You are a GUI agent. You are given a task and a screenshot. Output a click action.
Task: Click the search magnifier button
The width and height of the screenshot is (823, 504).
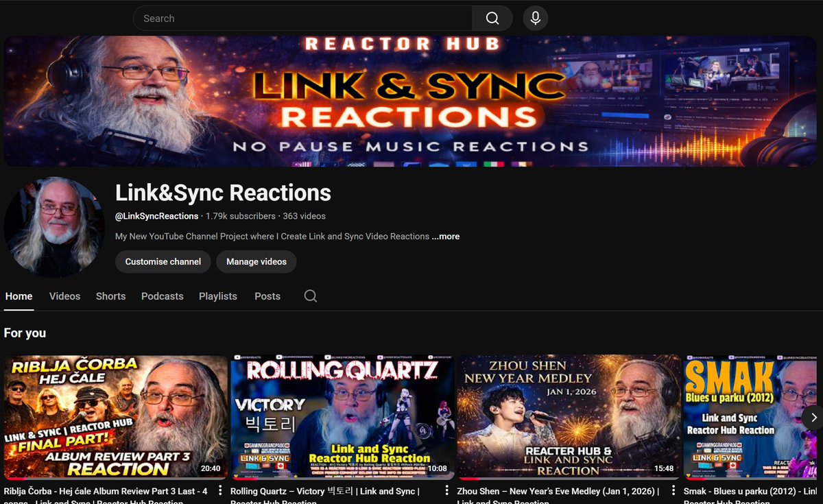tap(492, 19)
